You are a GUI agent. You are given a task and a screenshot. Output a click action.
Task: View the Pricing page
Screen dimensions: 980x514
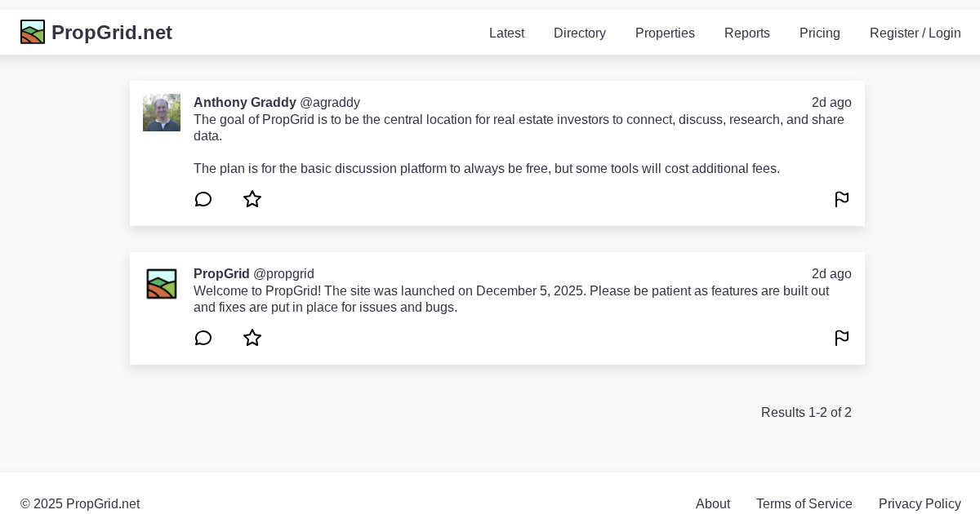pyautogui.click(x=820, y=33)
